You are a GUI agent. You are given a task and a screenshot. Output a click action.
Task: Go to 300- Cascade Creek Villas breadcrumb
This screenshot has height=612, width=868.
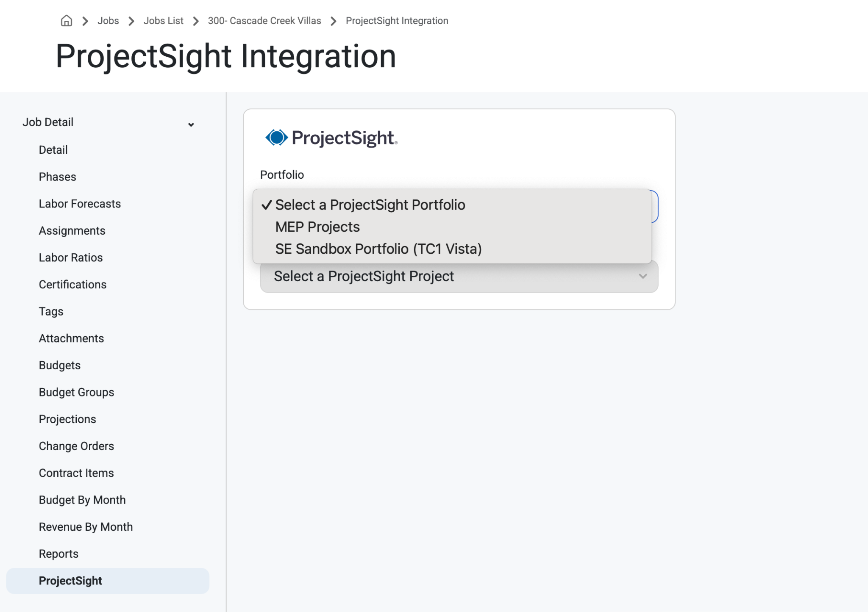click(264, 21)
